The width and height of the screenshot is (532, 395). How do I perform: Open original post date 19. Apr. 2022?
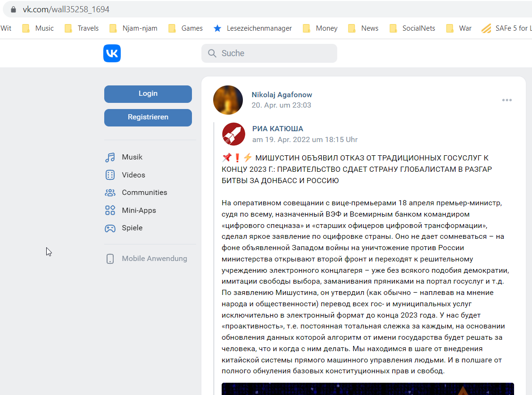[x=305, y=140]
